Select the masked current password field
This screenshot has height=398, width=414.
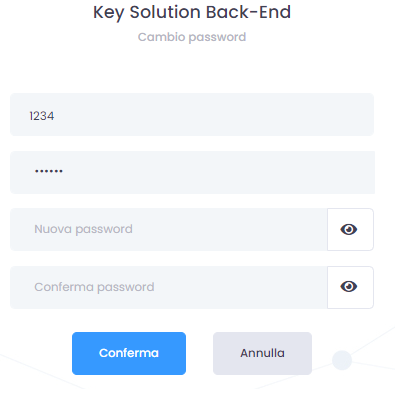(192, 172)
